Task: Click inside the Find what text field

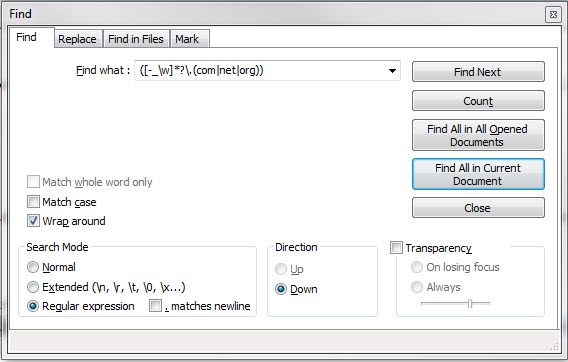Action: (x=260, y=71)
